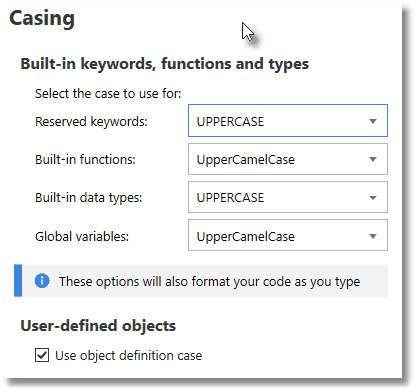
Task: Click the Built-in keywords, functions and types heading
Action: click(x=165, y=64)
